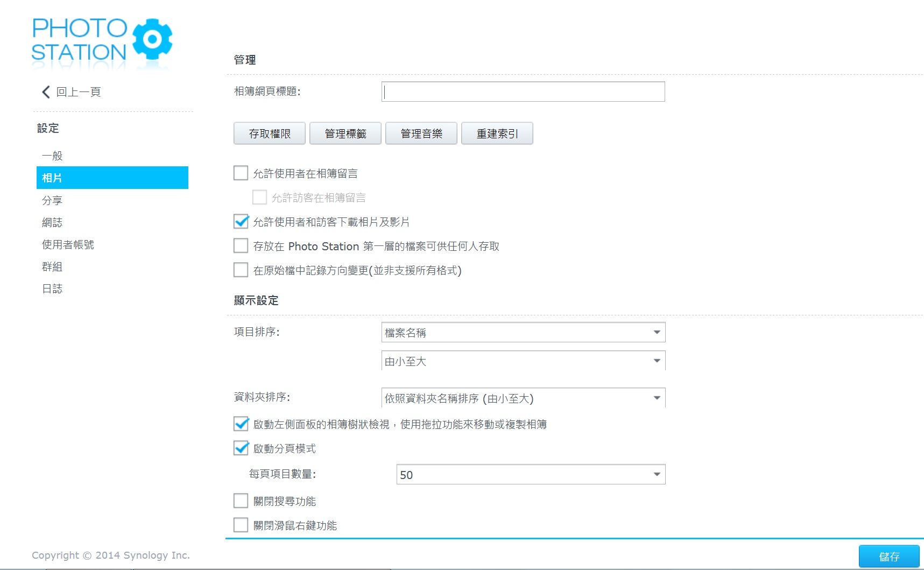Viewport: 924px width, 570px height.
Task: Click the 相簿網頁標題 text input field
Action: 523,92
